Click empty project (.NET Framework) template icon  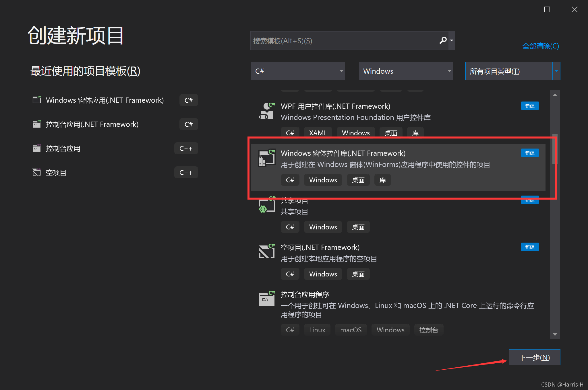point(267,251)
